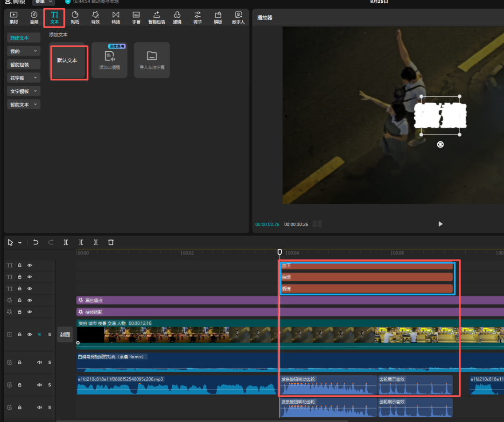
Task: Open the 数字人 digital human panel
Action: [x=238, y=18]
